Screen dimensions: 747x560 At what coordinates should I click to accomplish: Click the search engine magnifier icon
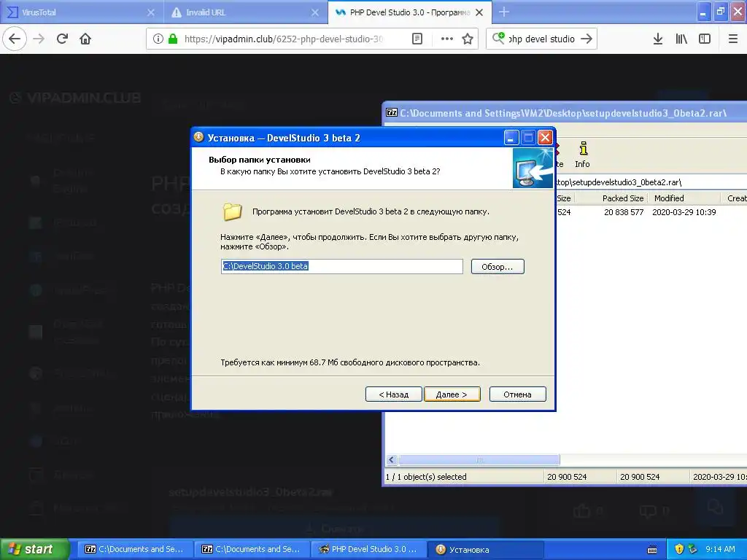point(498,38)
